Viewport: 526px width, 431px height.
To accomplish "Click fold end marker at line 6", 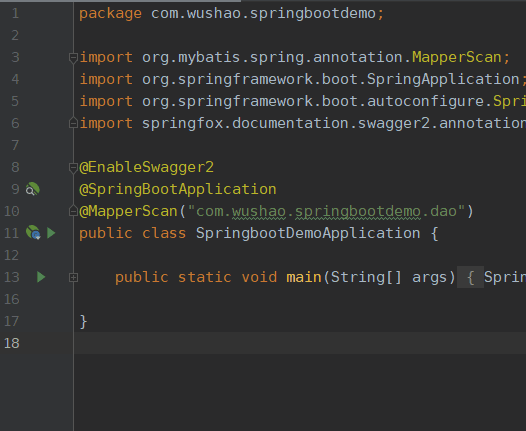I will tap(73, 123).
